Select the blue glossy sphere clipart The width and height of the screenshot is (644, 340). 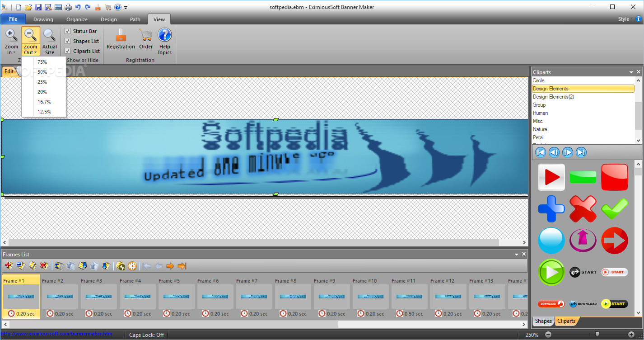[x=551, y=241]
